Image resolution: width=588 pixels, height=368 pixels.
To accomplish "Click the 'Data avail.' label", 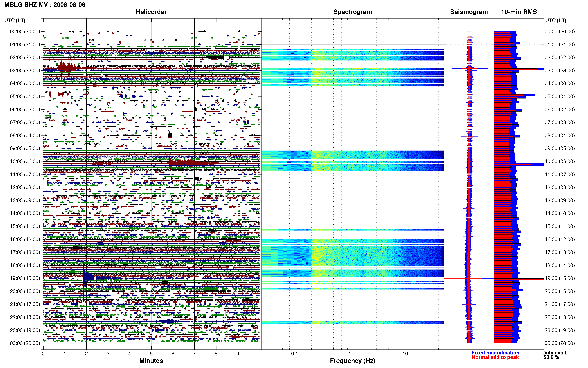I will pos(555,353).
